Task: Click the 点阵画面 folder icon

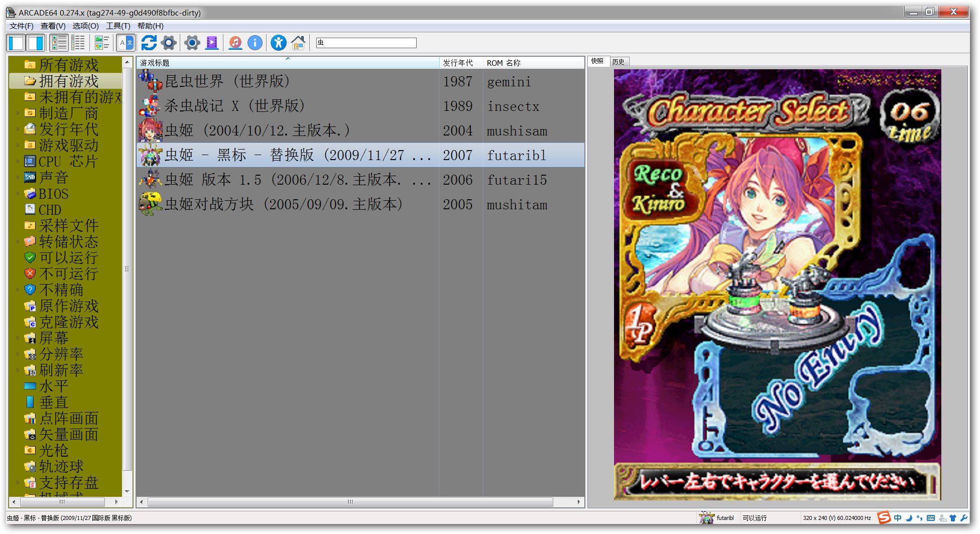Action: (30, 418)
